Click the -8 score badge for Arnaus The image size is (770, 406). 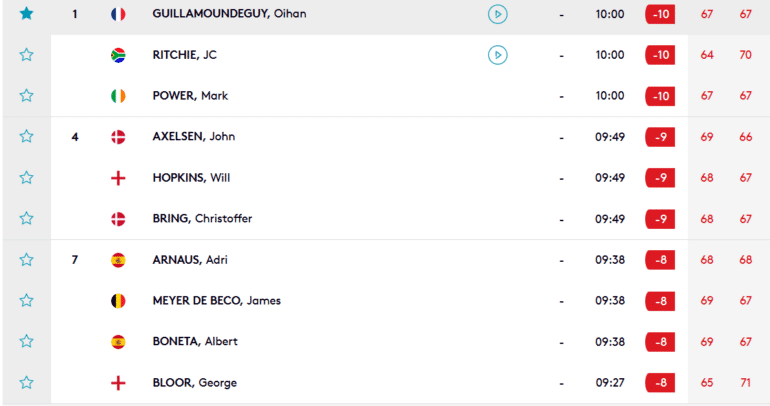click(660, 260)
